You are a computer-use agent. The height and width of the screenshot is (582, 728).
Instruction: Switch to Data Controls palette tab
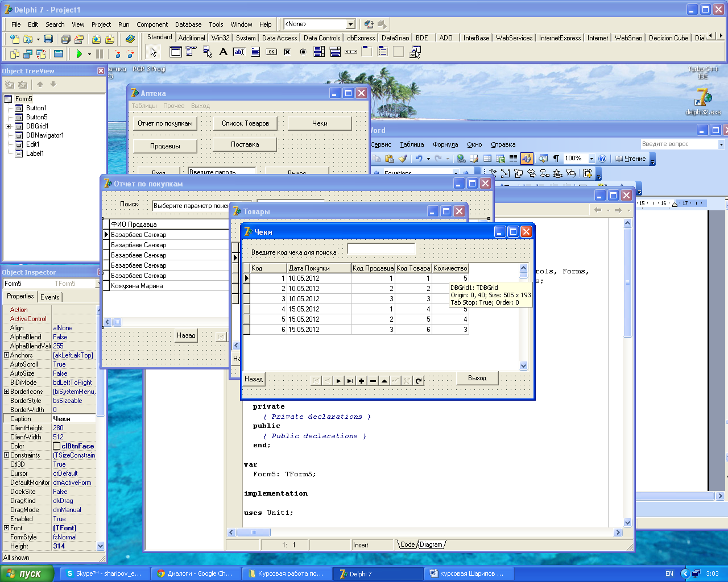click(322, 38)
